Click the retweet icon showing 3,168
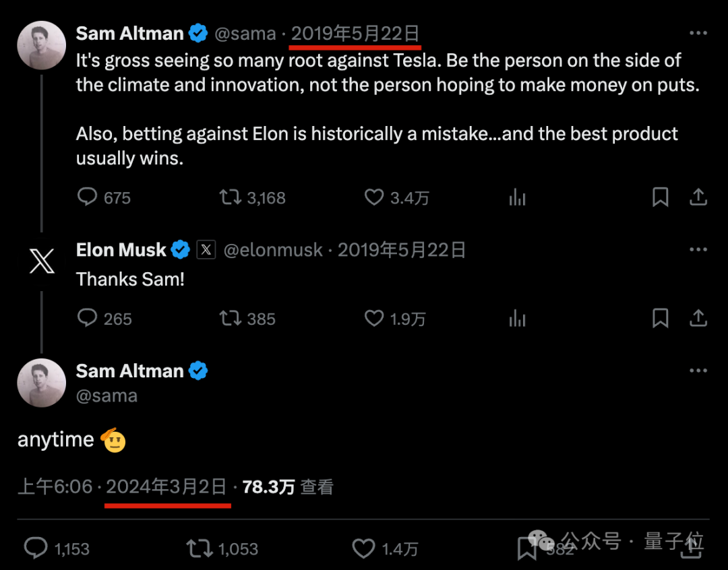Image resolution: width=728 pixels, height=570 pixels. [x=231, y=197]
